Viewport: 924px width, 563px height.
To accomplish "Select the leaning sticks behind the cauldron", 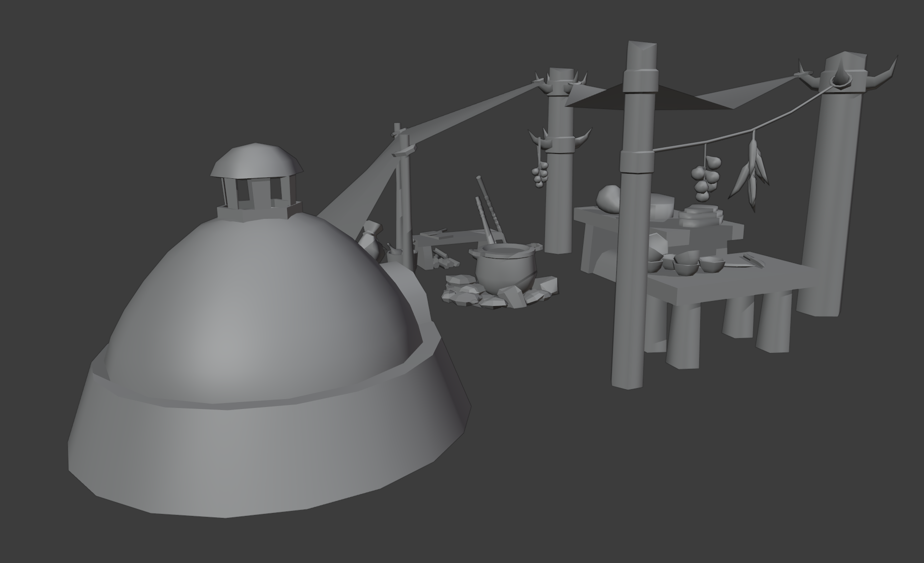I will (489, 210).
